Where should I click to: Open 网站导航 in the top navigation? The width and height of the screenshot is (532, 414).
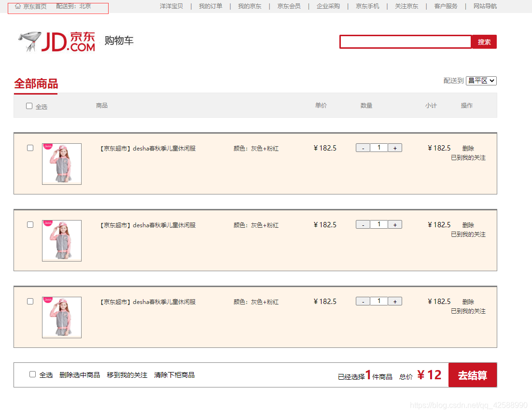coord(485,6)
